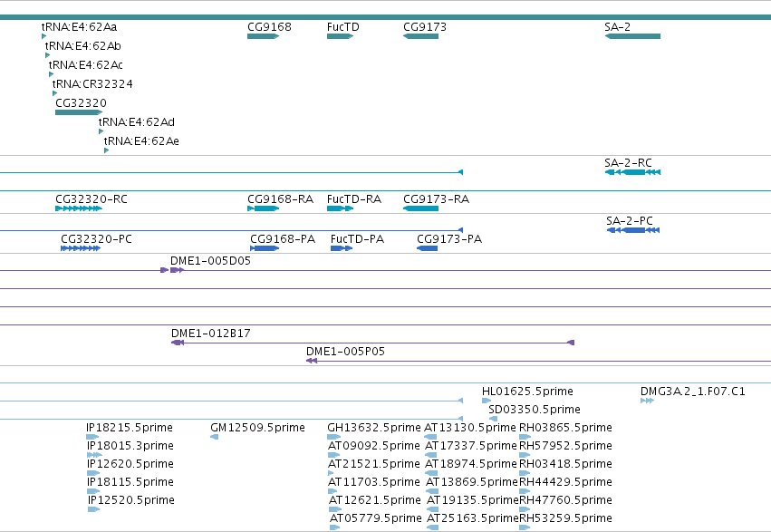Select the GM12509.5prime EST
This screenshot has width=771, height=532.
click(x=215, y=437)
